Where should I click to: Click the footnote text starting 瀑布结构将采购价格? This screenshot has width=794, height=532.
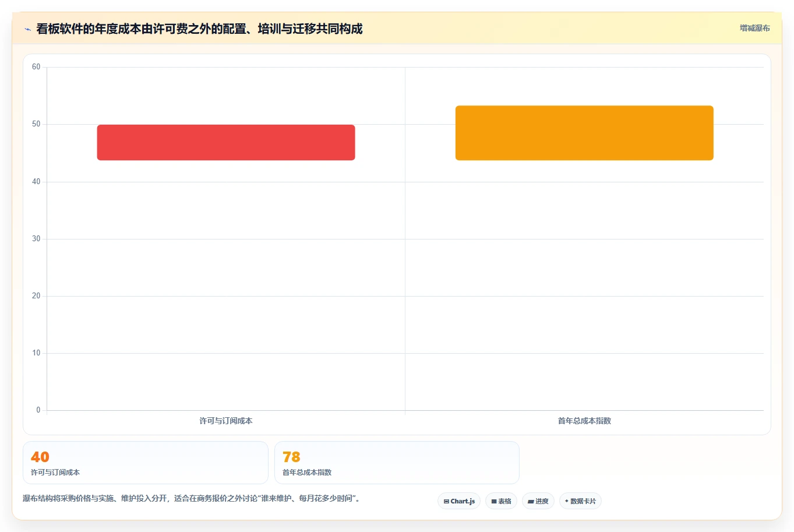[x=192, y=498]
